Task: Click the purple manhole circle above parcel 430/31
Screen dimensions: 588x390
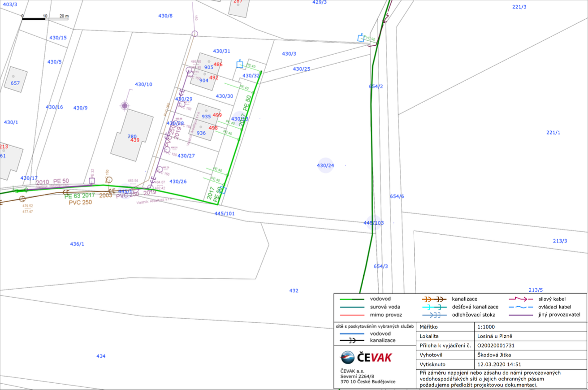Action: (x=195, y=34)
